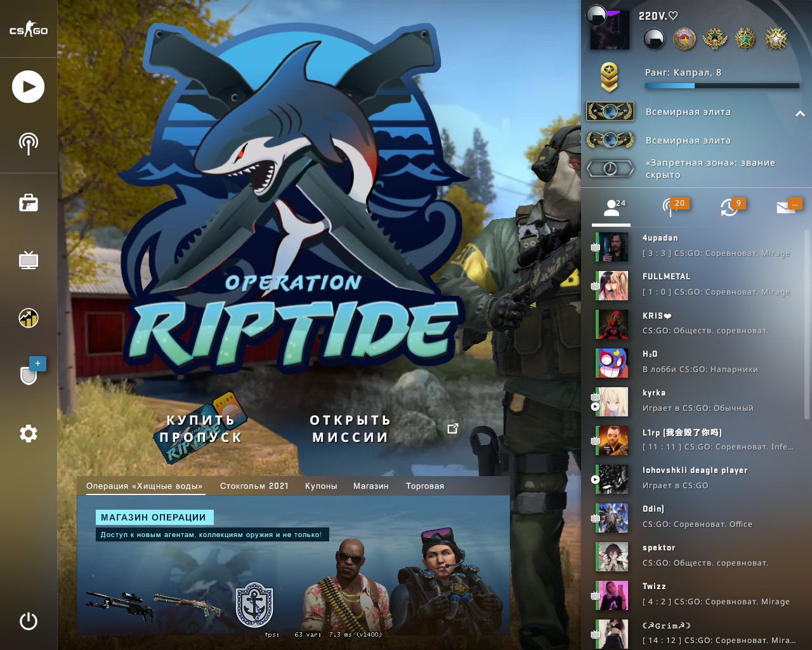Image resolution: width=812 pixels, height=650 pixels.
Task: Click the watch icon beside lohovshkii deagle player
Action: pyautogui.click(x=595, y=479)
